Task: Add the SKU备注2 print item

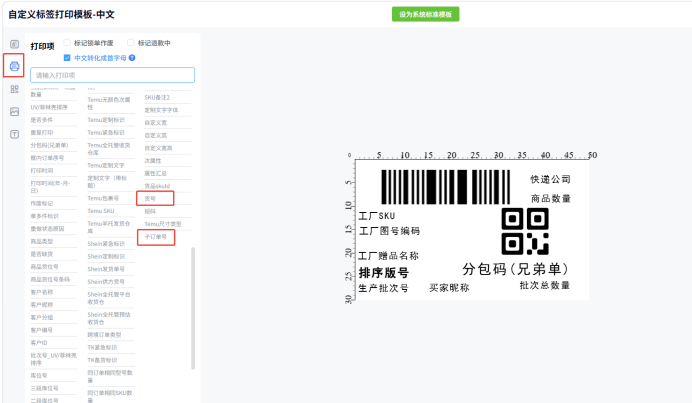Action: (x=157, y=97)
